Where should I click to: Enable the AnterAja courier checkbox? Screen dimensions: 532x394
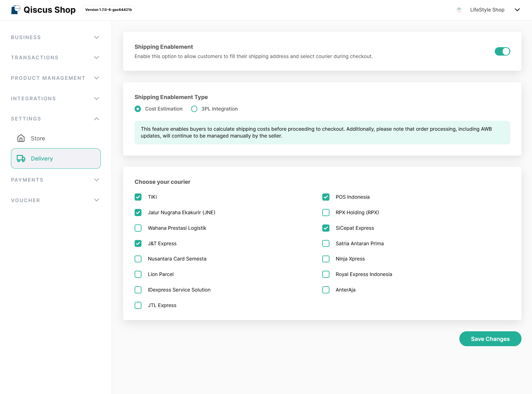(326, 290)
